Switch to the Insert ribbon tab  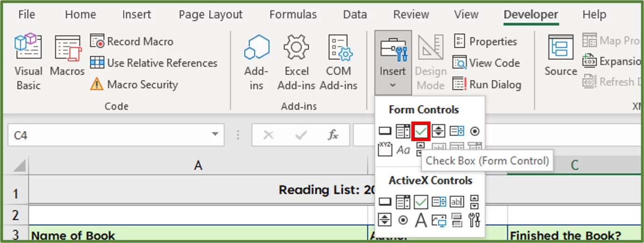click(136, 14)
